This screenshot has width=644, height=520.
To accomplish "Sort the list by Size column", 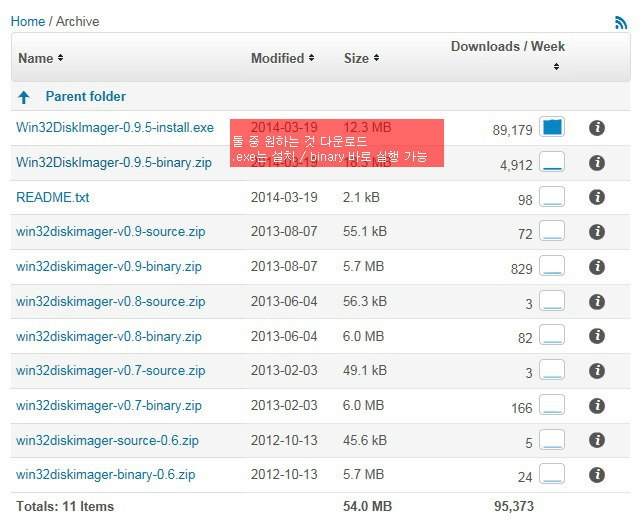I will coord(361,58).
